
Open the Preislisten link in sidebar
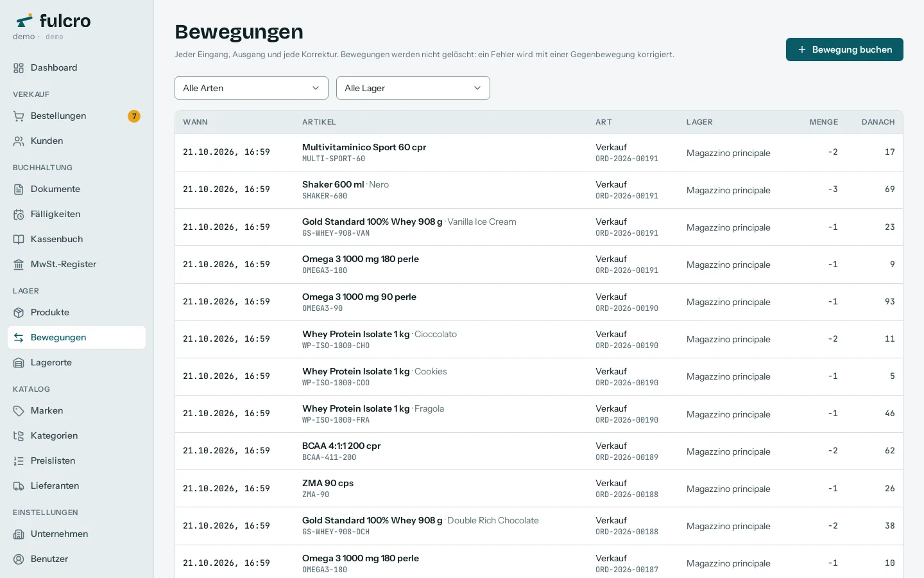76,461
